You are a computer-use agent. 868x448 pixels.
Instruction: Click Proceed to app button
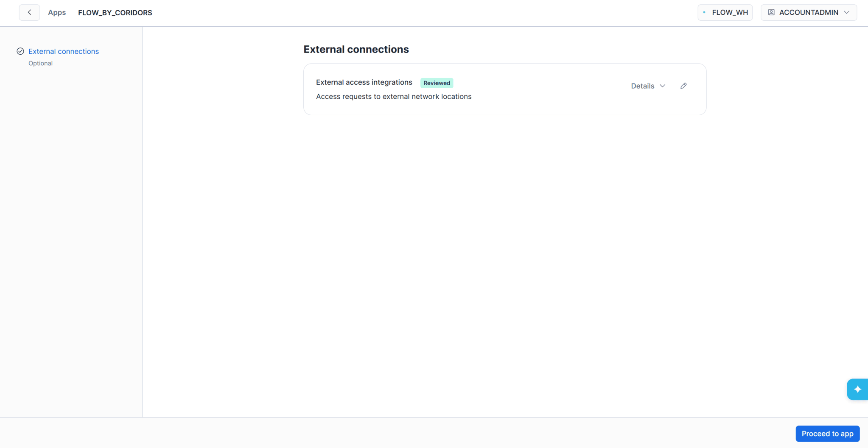pyautogui.click(x=827, y=434)
